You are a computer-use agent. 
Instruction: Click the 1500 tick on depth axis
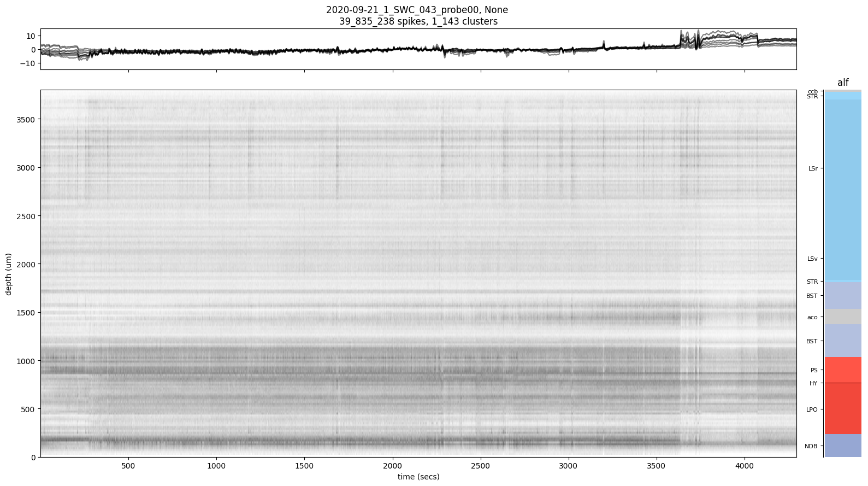click(x=26, y=313)
